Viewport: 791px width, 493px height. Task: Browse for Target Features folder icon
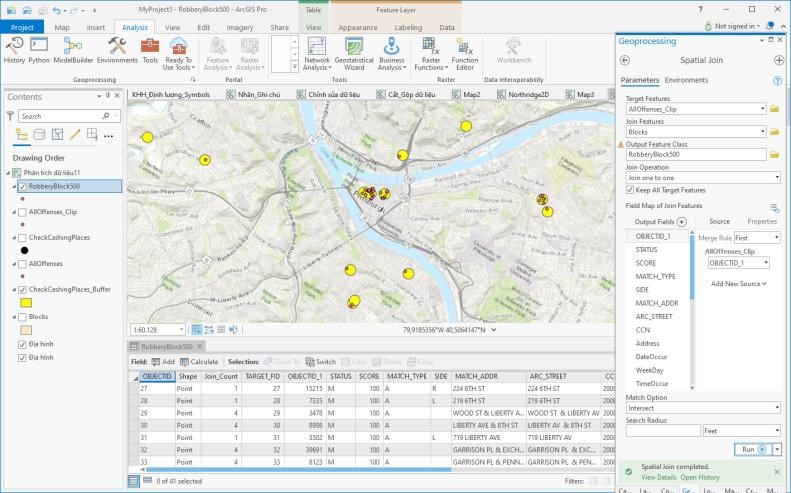[775, 109]
